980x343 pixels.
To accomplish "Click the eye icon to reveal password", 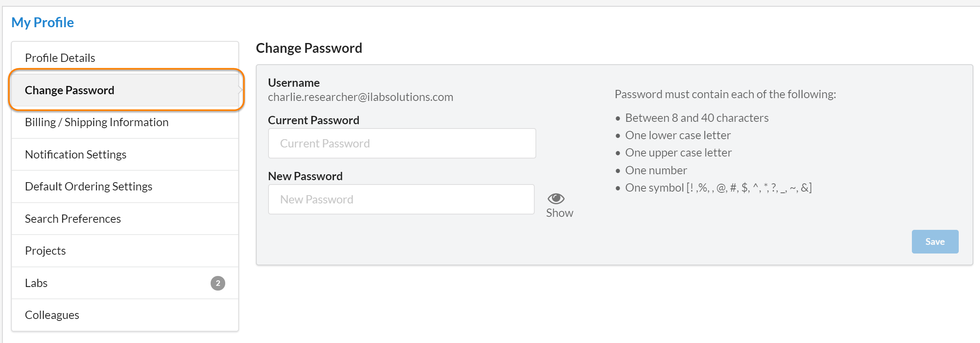I will point(556,198).
